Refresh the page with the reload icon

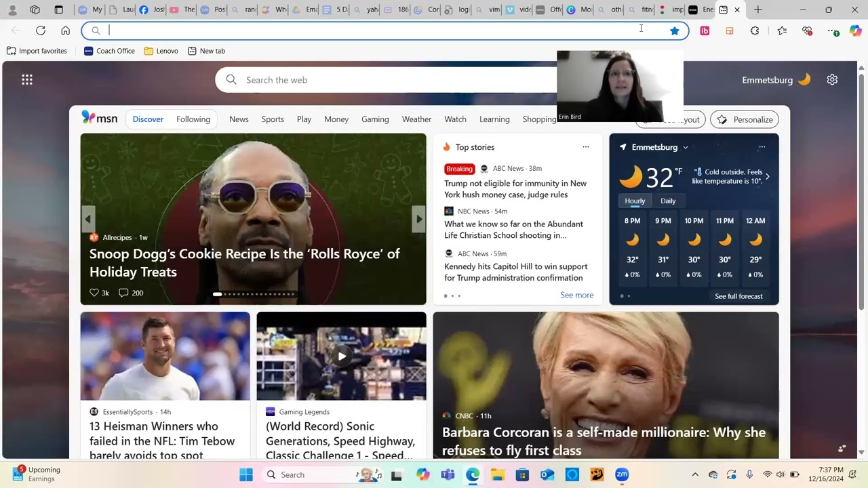pyautogui.click(x=41, y=30)
